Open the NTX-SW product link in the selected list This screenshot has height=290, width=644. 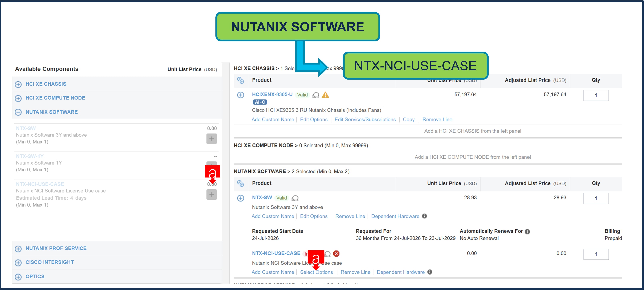262,197
